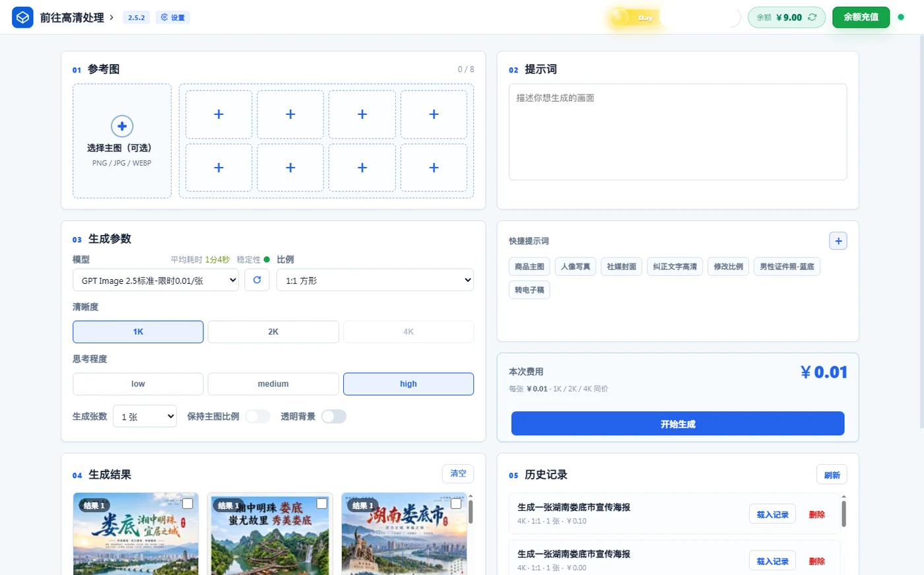Turn on the 透明背景 switch
This screenshot has width=924, height=575.
click(x=333, y=417)
